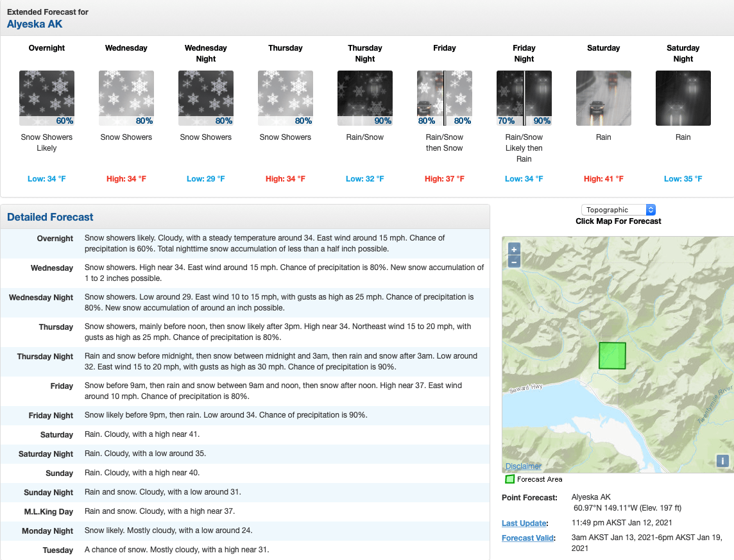Click the Saturday Night rain forecast icon
The height and width of the screenshot is (560, 734).
tap(683, 98)
